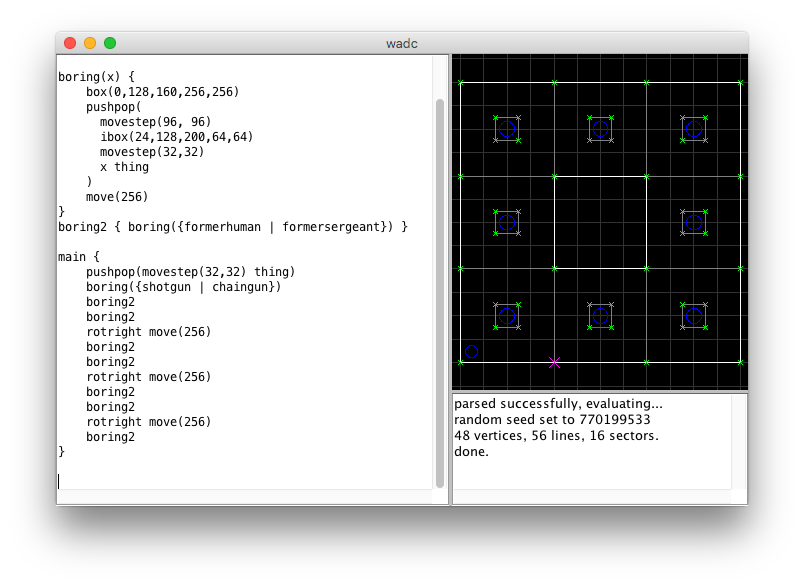Place the cursor on the "main {" line
This screenshot has height=586, width=804.
(79, 257)
